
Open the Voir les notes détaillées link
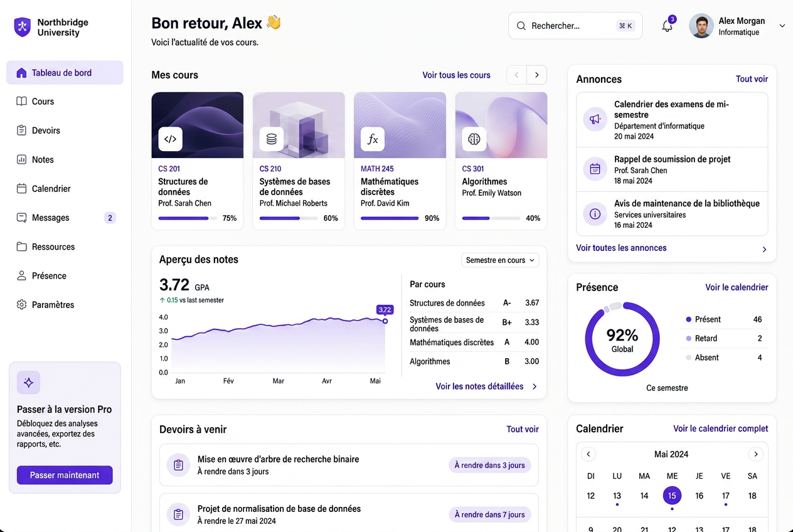pos(479,386)
